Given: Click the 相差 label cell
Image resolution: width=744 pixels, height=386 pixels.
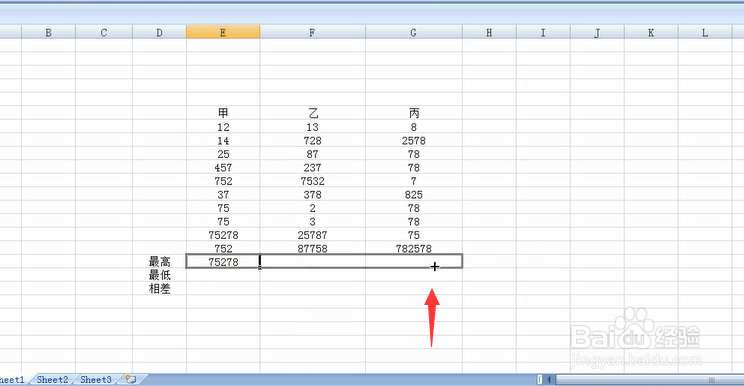Looking at the screenshot, I should coord(159,288).
